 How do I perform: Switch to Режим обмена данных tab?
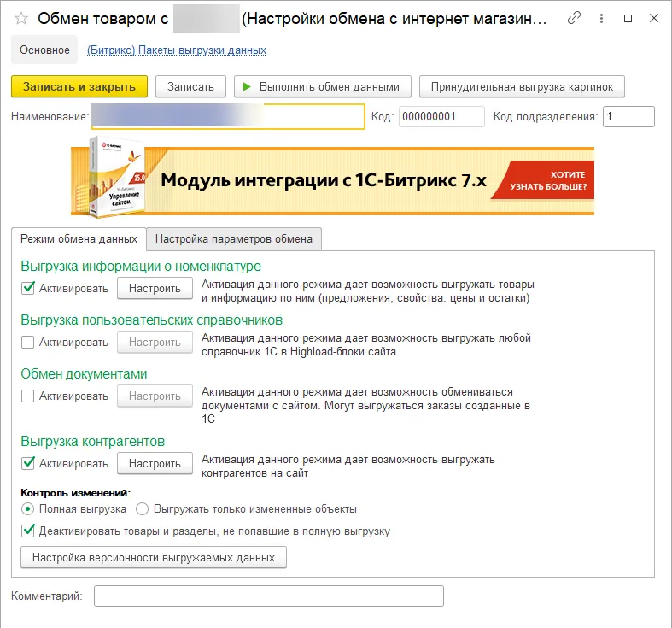click(79, 239)
